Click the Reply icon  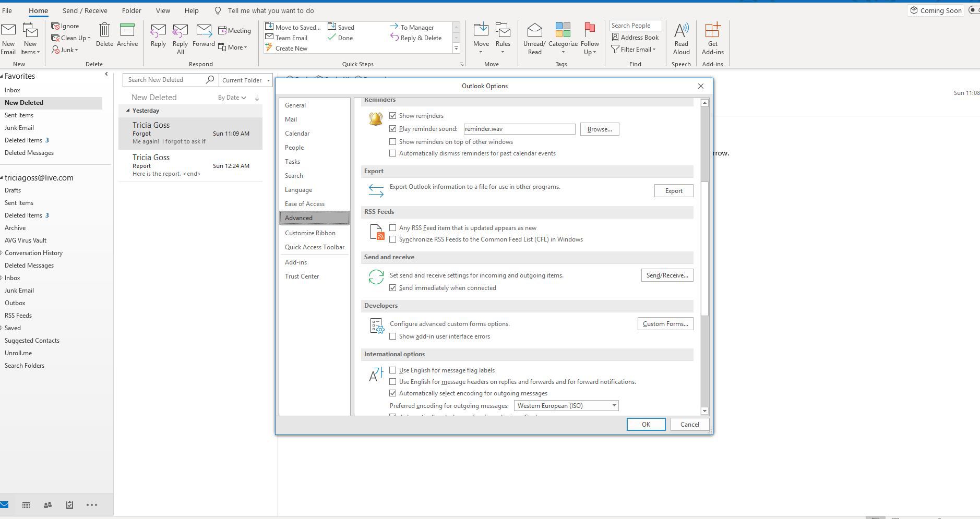[x=158, y=31]
